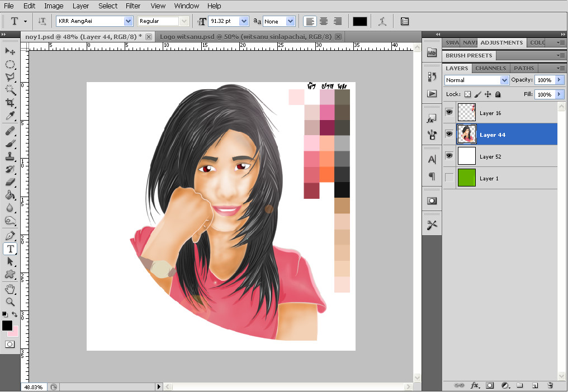Select the Crop tool
568x392 pixels.
coord(10,103)
